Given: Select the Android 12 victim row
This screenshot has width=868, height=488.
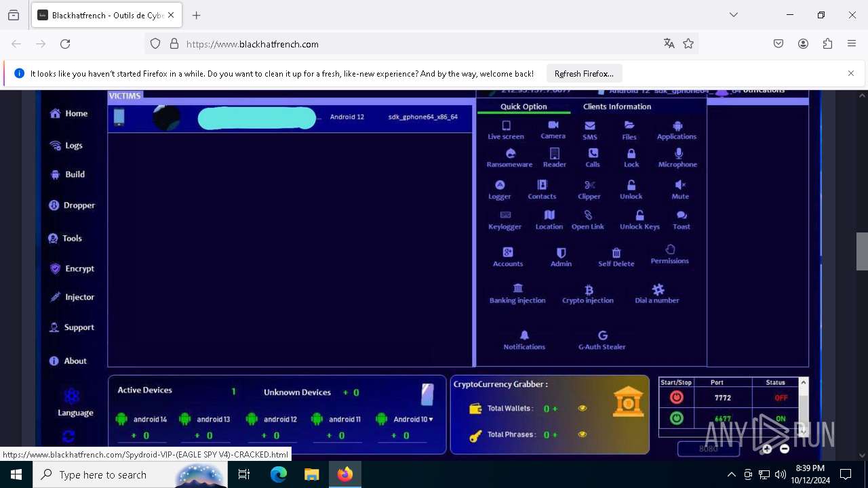Looking at the screenshot, I should click(x=290, y=117).
